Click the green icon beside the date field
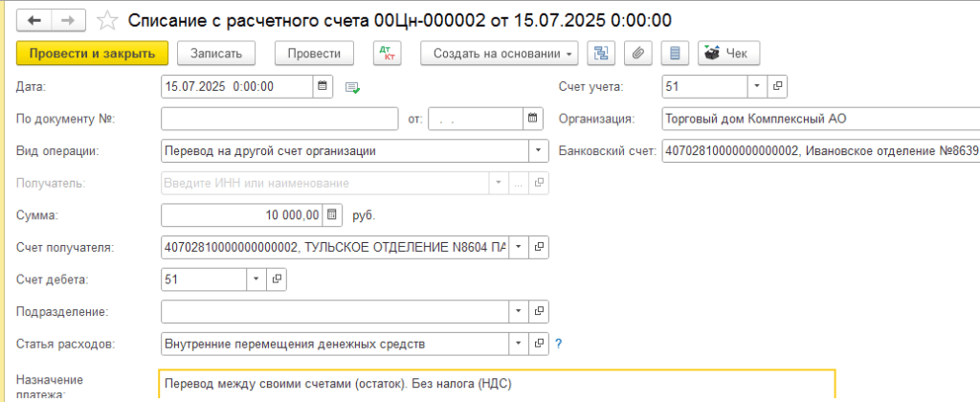 [x=352, y=87]
